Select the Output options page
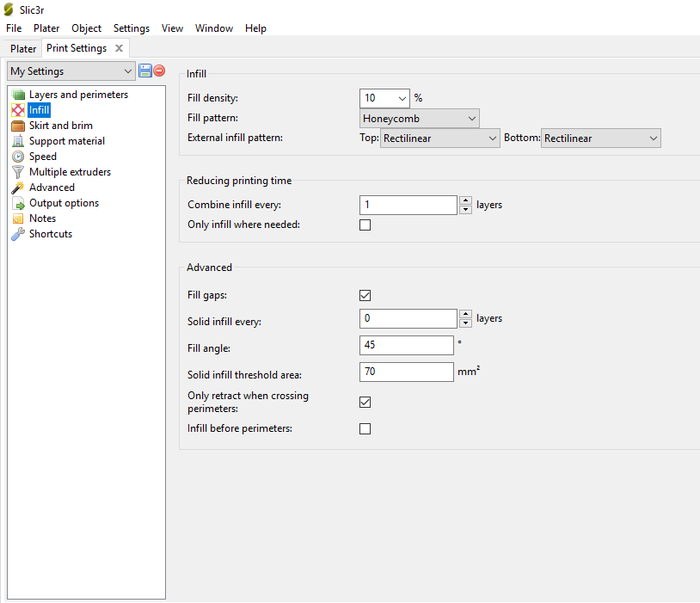700x603 pixels. tap(63, 203)
